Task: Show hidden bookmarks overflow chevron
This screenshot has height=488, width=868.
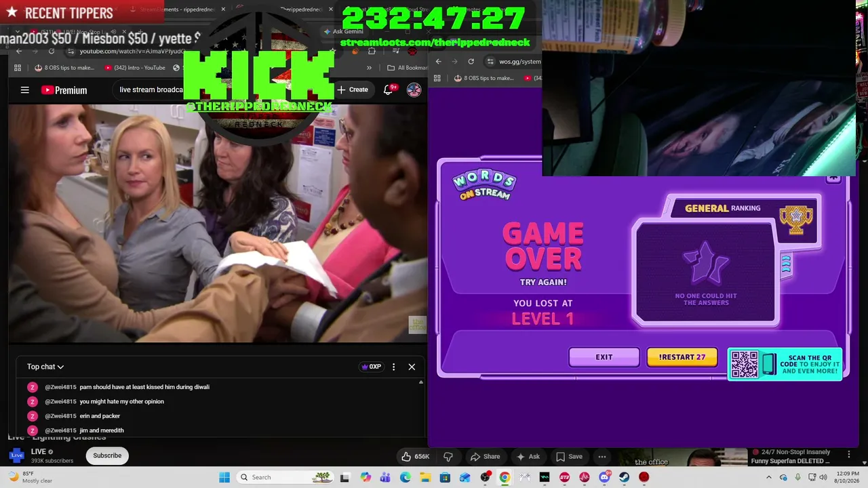Action: (x=369, y=68)
